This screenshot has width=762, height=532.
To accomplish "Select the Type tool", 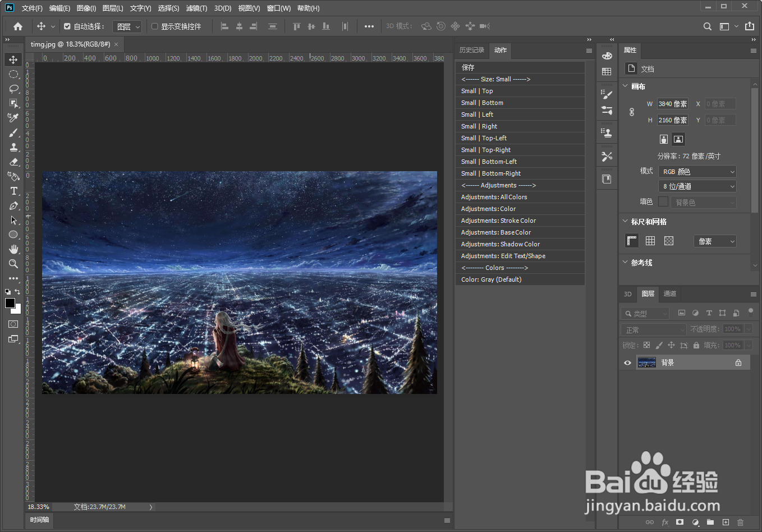I will (x=13, y=191).
